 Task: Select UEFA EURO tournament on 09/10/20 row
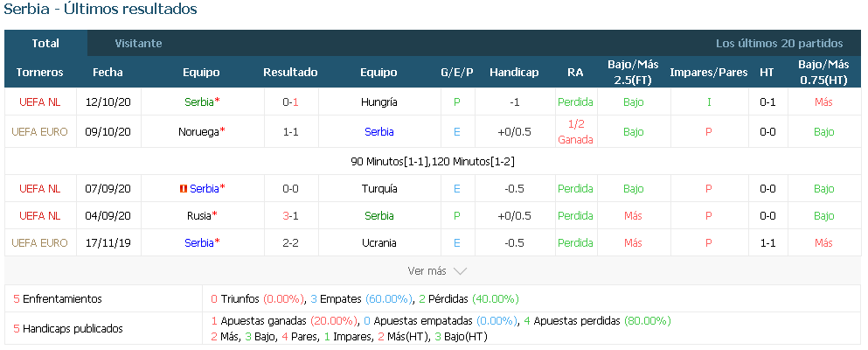pyautogui.click(x=39, y=132)
